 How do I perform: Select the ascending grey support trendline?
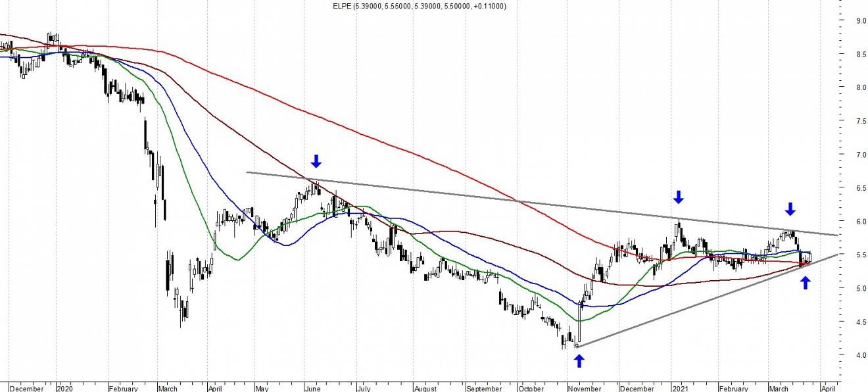click(690, 306)
